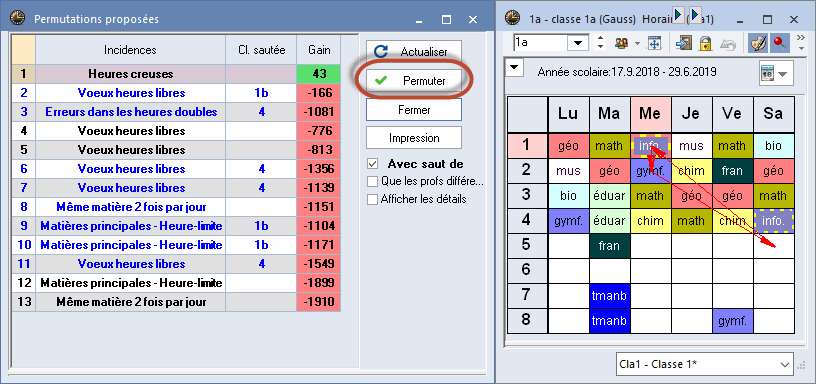This screenshot has width=816, height=384.
Task: Select 'info.' lesson on Saturday period 4
Action: coord(773,220)
